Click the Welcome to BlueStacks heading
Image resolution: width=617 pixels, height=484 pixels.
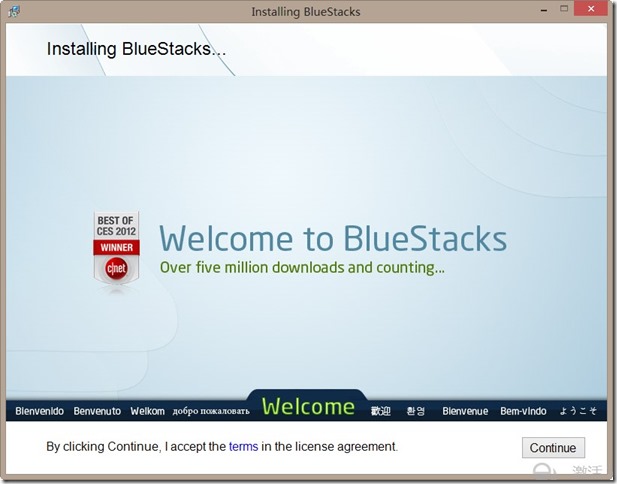click(333, 238)
